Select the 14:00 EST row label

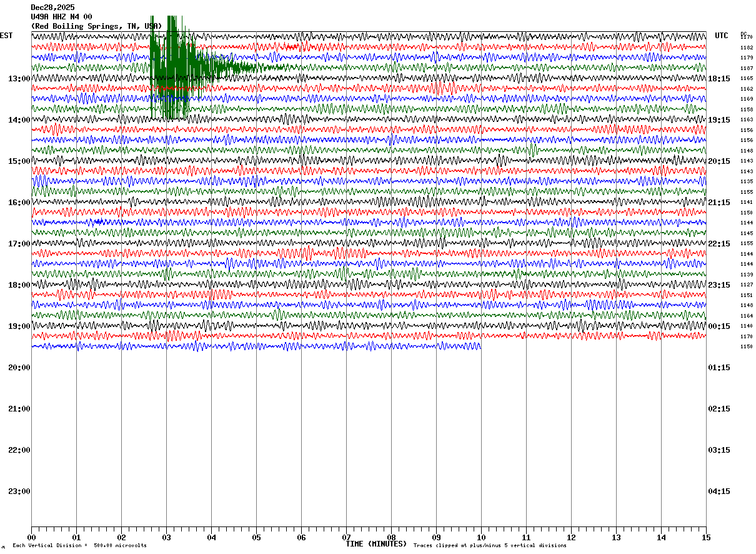[19, 120]
